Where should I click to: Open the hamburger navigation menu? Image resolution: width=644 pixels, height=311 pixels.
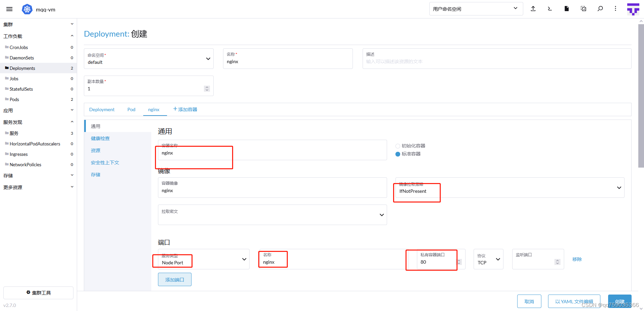tap(9, 9)
